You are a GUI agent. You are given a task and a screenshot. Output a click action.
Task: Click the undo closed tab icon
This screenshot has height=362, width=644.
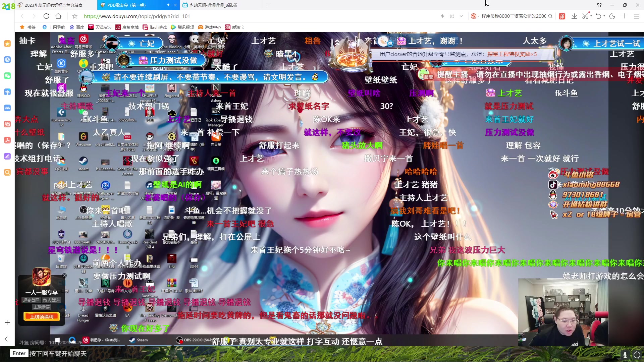[x=598, y=16]
